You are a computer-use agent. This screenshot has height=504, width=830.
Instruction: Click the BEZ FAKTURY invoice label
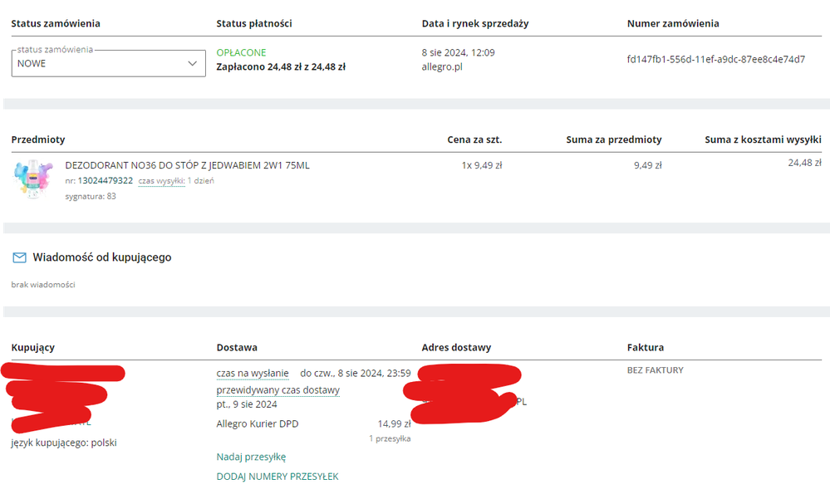tap(655, 370)
